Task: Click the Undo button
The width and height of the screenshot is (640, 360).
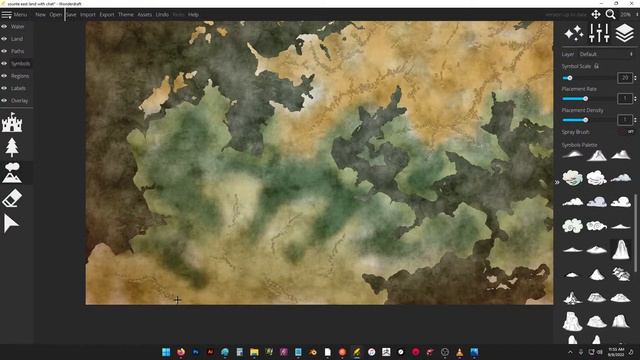Action: (162, 15)
